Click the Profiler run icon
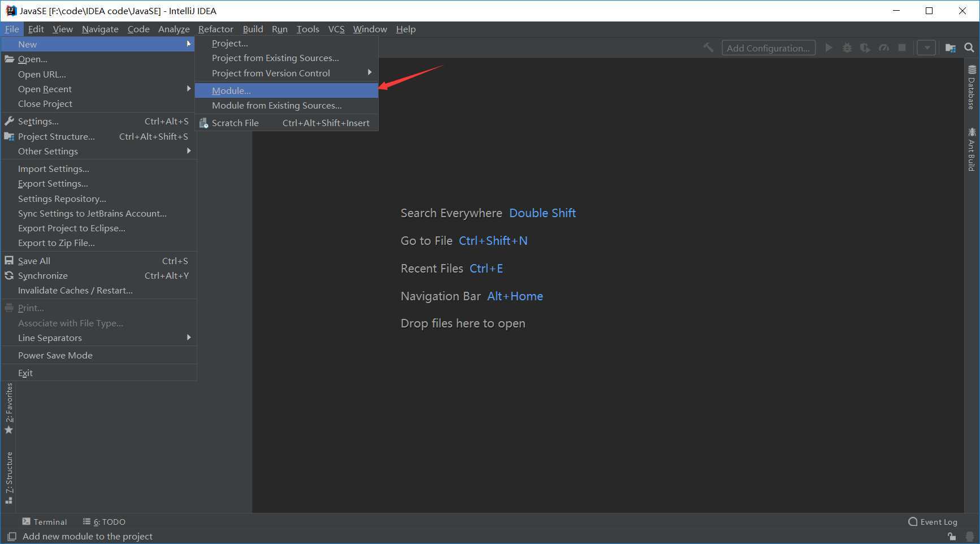 click(x=884, y=48)
